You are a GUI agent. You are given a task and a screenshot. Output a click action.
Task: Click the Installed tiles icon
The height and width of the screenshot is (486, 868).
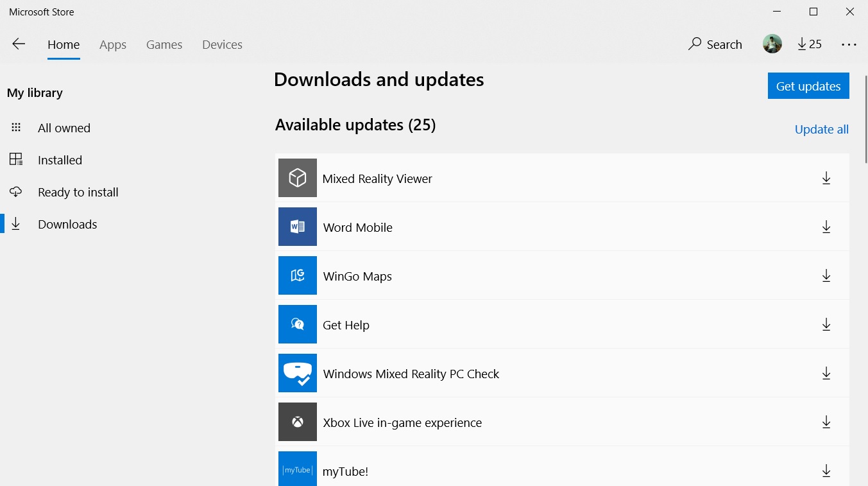click(x=16, y=159)
